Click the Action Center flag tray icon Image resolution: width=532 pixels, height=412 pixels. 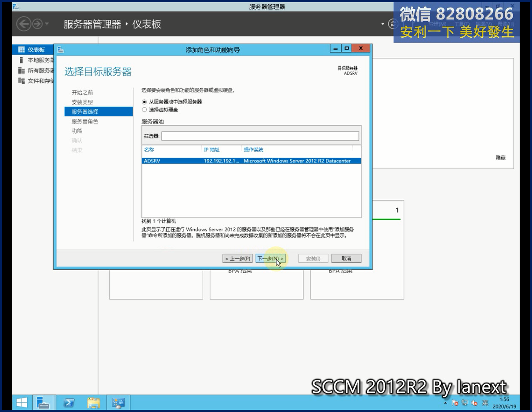[455, 403]
